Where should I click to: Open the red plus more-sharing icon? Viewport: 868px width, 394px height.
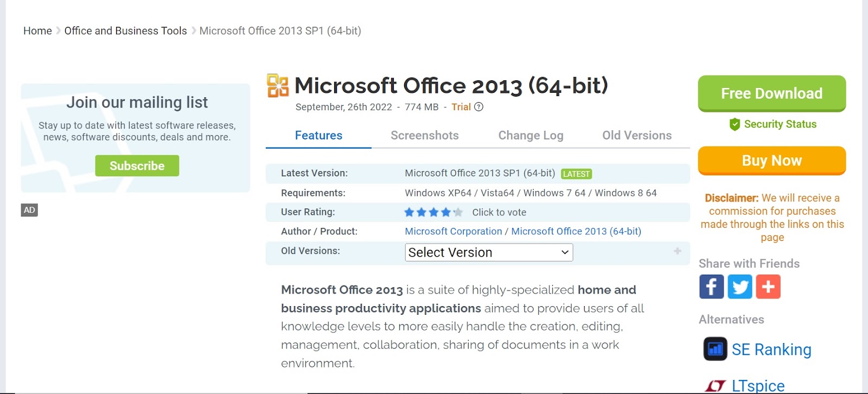(768, 287)
